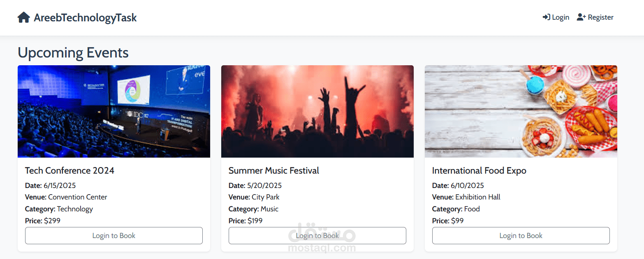
Task: Open the Register link in navbar
Action: [x=595, y=17]
